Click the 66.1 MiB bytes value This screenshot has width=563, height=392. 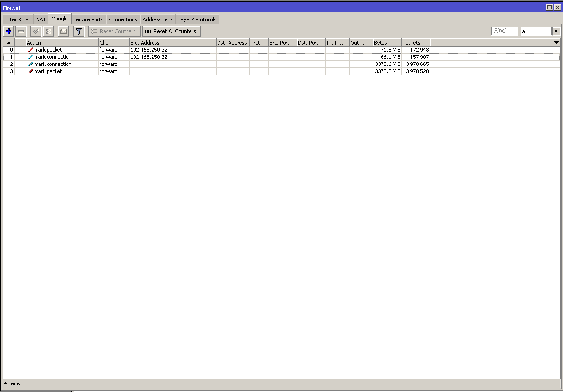[390, 57]
